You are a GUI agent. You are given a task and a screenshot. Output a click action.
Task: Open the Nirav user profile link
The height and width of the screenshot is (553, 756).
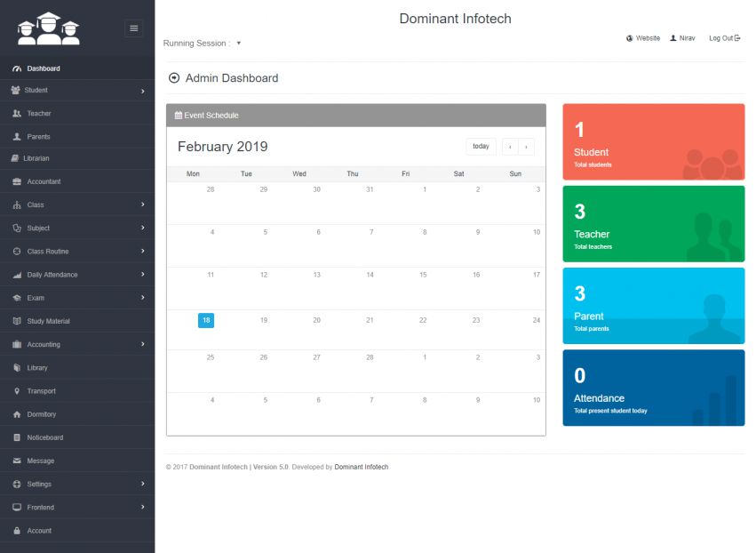[682, 38]
